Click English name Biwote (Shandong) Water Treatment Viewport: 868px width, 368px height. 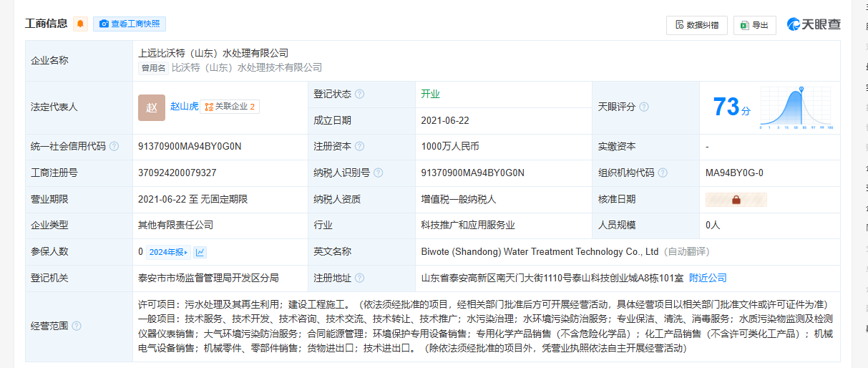[x=540, y=251]
